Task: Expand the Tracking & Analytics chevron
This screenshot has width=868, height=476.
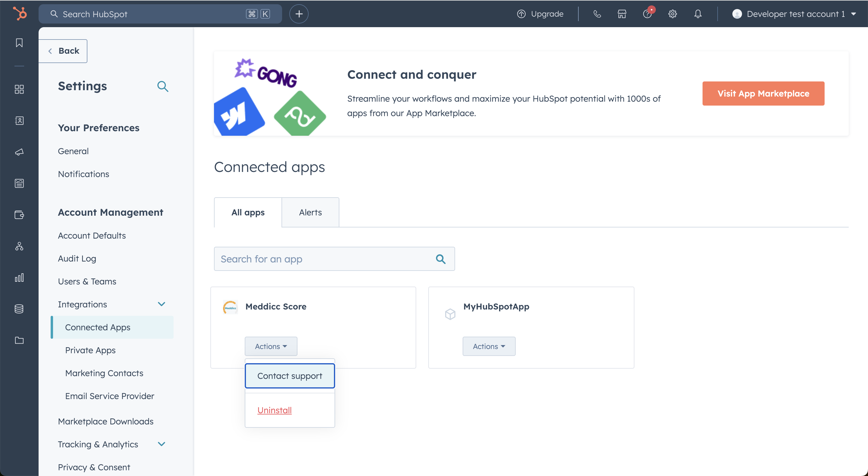Action: 162,444
